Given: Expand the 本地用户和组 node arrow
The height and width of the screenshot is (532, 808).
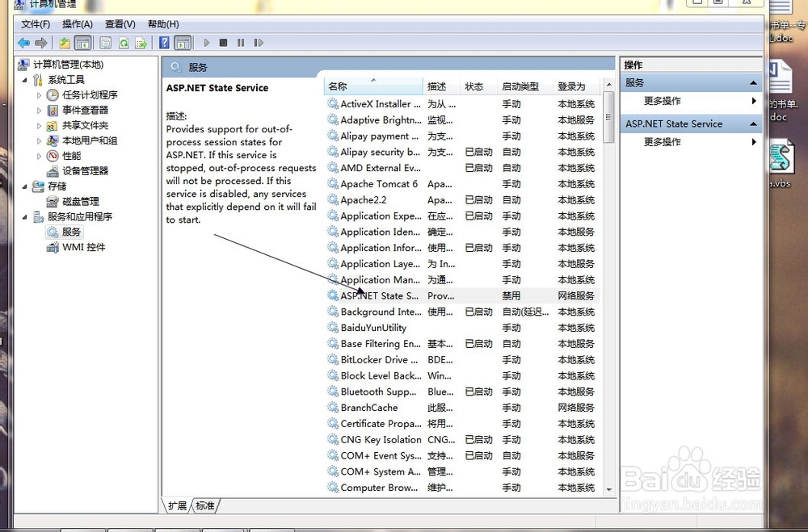Looking at the screenshot, I should 39,140.
